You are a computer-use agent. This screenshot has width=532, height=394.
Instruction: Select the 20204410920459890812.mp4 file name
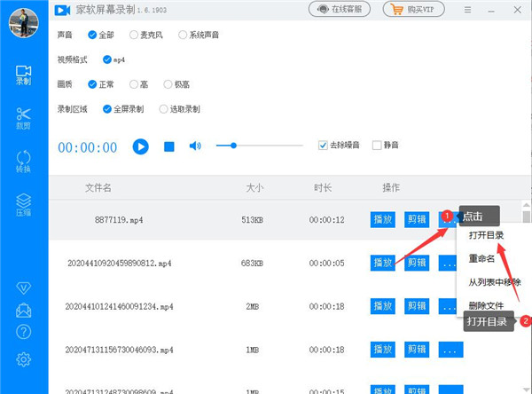(120, 264)
